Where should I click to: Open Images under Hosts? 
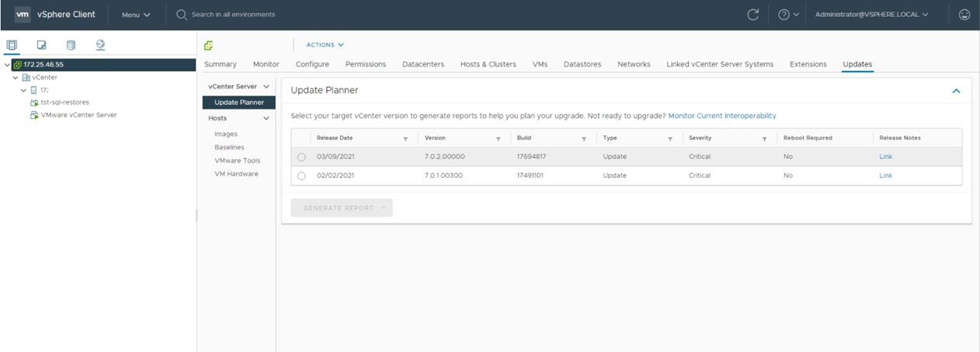click(226, 134)
